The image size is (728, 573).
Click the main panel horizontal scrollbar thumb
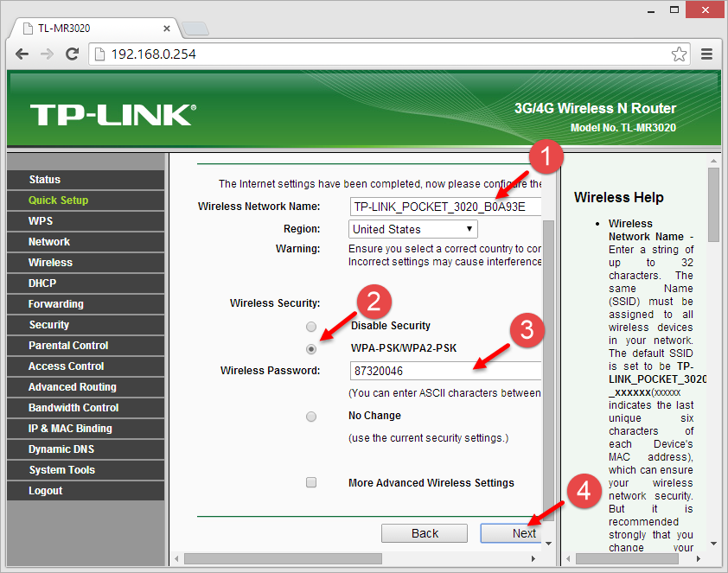(x=284, y=559)
